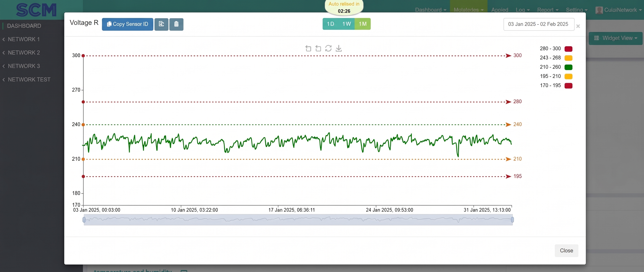Image resolution: width=644 pixels, height=272 pixels.
Task: Select the 1D time range
Action: tap(330, 24)
